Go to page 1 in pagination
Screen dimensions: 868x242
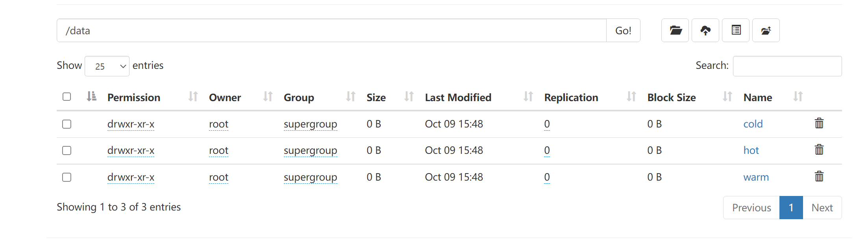791,207
